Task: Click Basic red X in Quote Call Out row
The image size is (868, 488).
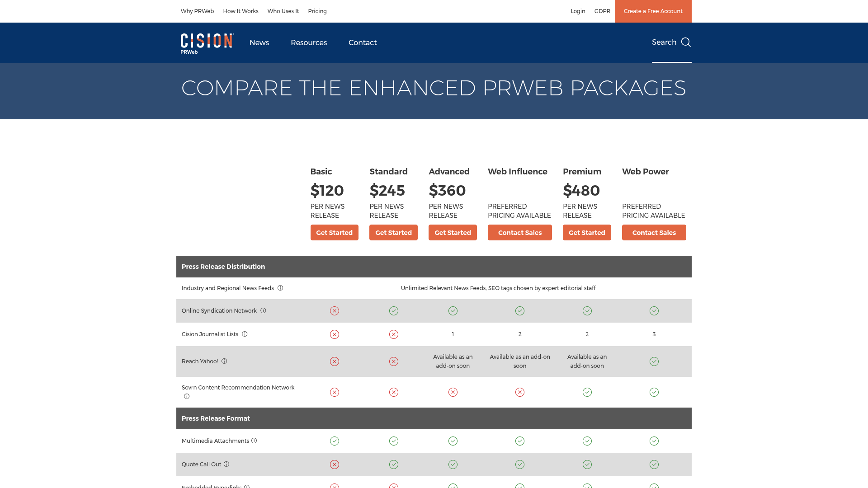Action: (335, 465)
